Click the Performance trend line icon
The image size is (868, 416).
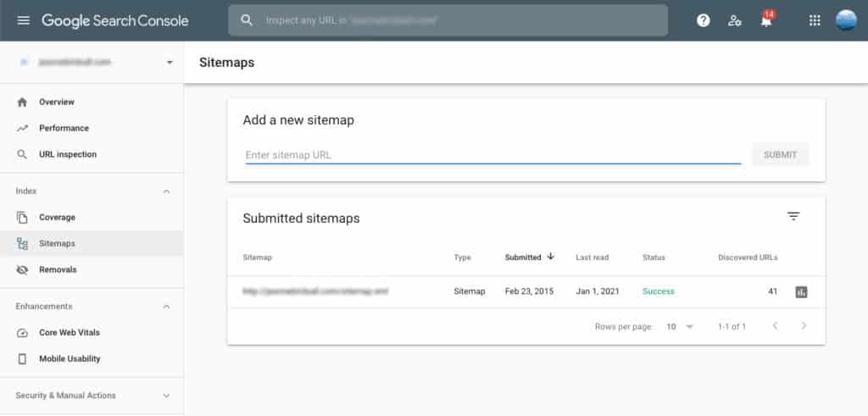[x=22, y=128]
